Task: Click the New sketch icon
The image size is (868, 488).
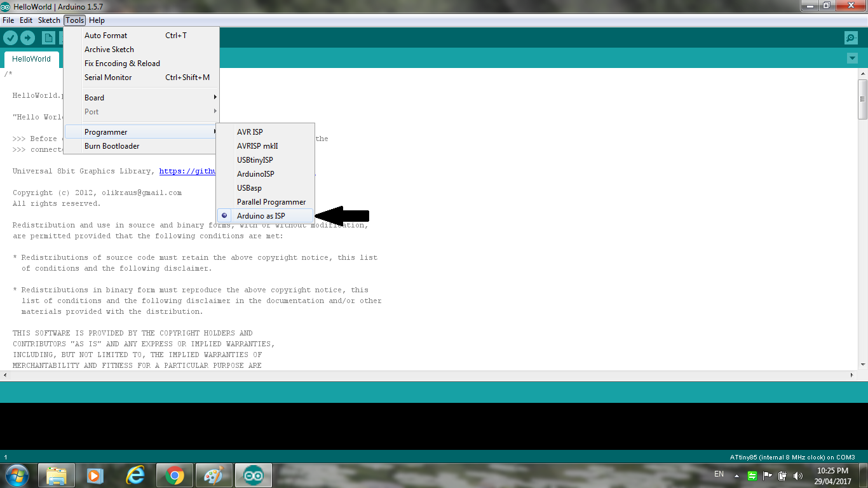Action: pos(48,37)
